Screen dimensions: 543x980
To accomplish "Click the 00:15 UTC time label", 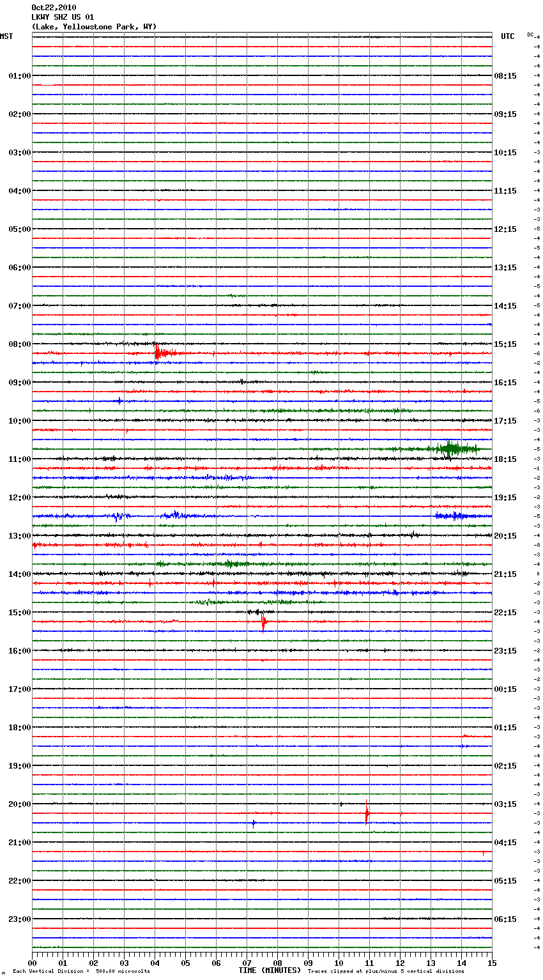I will pyautogui.click(x=505, y=689).
